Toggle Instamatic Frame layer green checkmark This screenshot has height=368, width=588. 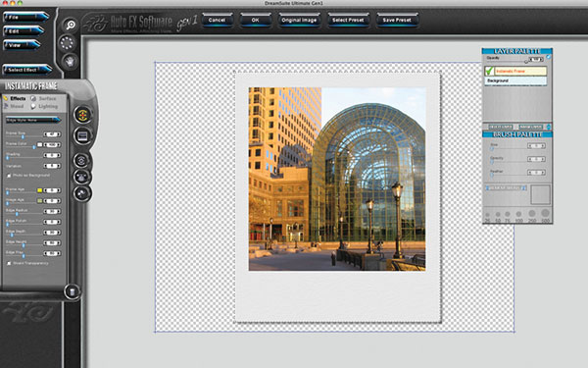coord(489,71)
